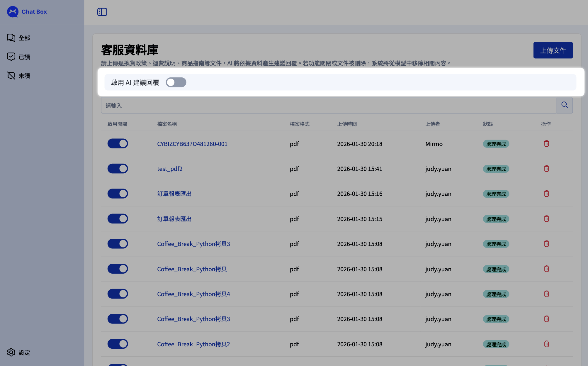This screenshot has width=588, height=366.
Task: Delete Coffee_Break_Python拷貝4 via trash icon
Action: click(x=546, y=294)
